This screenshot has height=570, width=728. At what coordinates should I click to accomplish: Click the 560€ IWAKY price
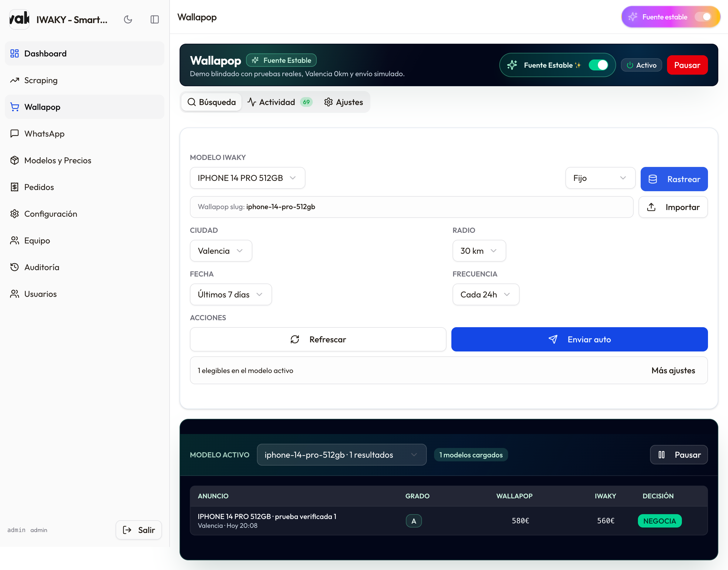coord(606,521)
